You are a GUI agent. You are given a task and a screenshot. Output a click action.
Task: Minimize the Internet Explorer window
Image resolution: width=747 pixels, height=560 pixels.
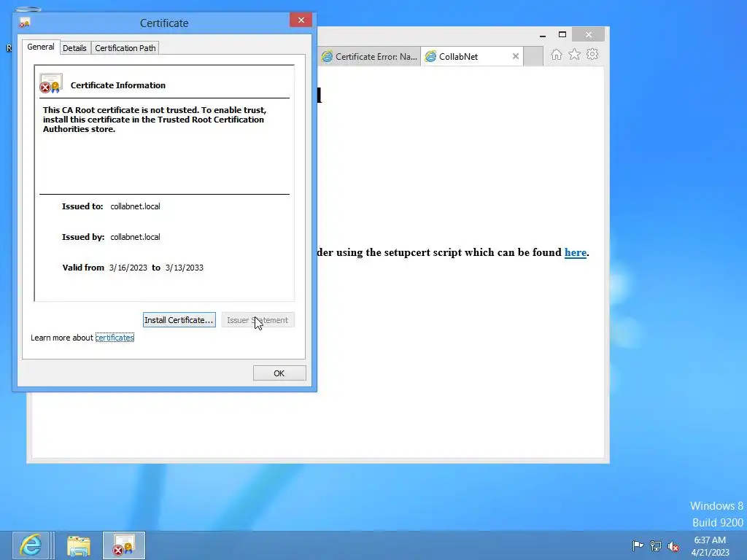point(543,35)
